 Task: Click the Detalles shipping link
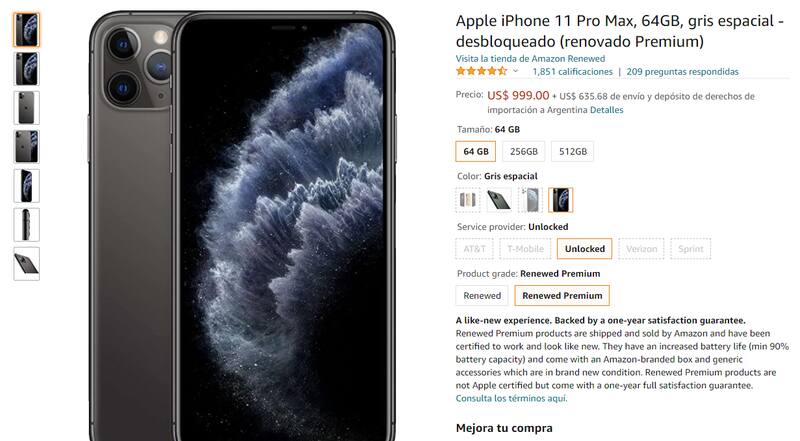click(607, 110)
